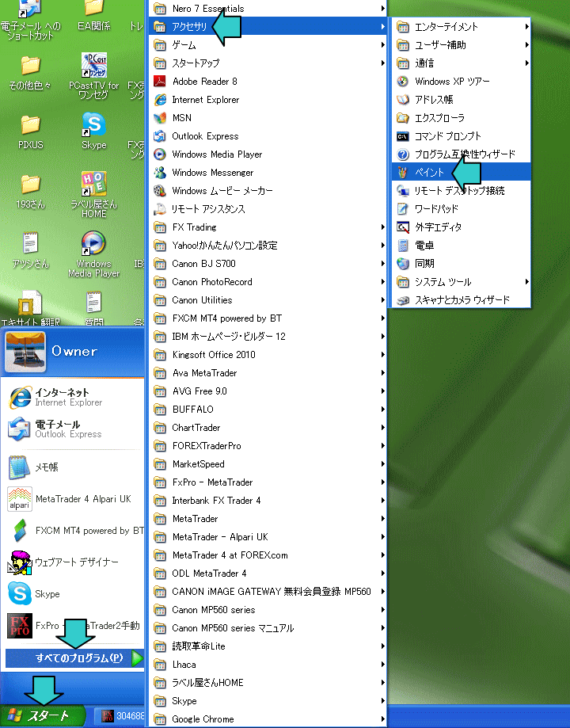Open PCastTV for ワンセグ desktop shortcut

pos(93,76)
